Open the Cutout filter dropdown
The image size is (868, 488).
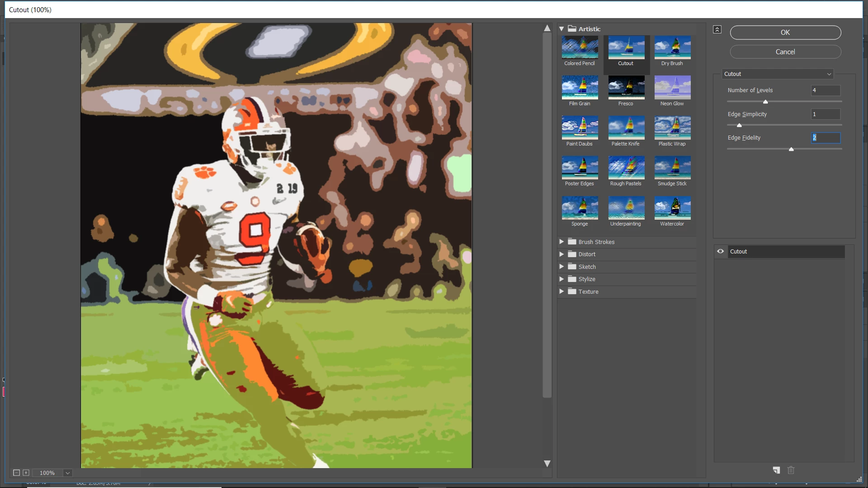[x=778, y=74]
